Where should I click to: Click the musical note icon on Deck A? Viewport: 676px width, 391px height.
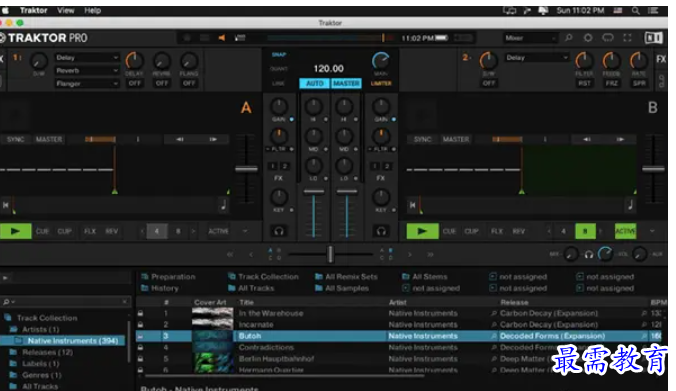click(223, 205)
